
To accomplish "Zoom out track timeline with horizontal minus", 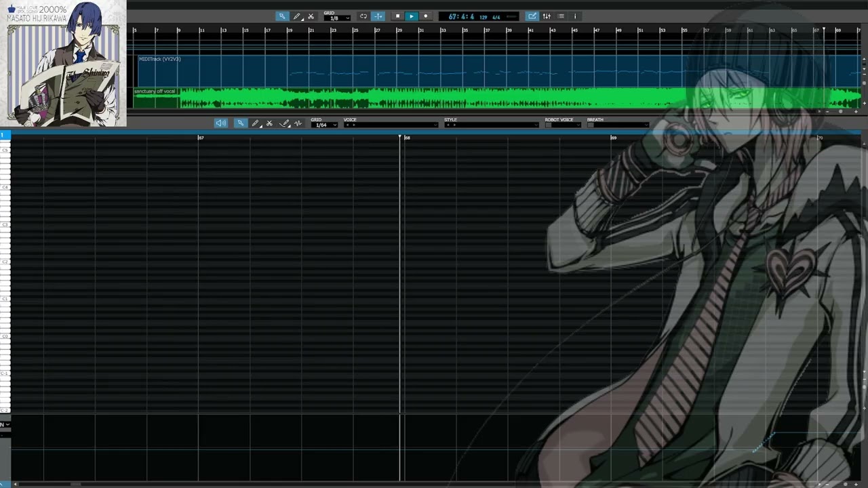I will click(x=827, y=111).
